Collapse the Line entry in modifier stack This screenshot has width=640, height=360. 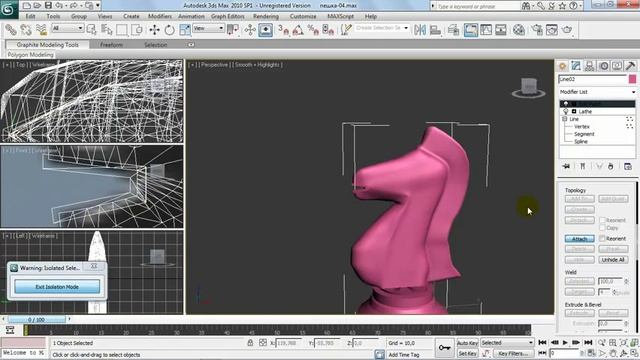tap(565, 119)
